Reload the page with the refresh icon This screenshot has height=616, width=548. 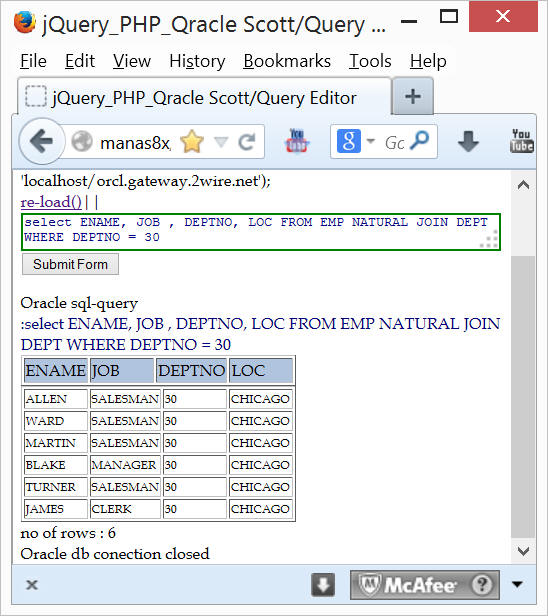(247, 142)
